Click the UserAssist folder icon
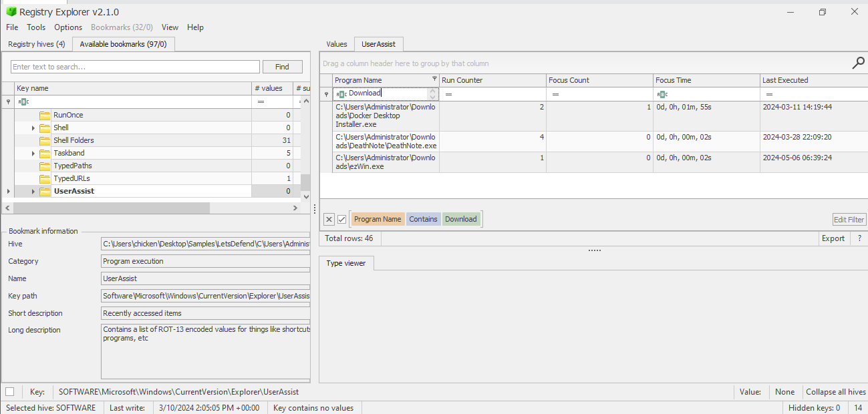 (45, 192)
